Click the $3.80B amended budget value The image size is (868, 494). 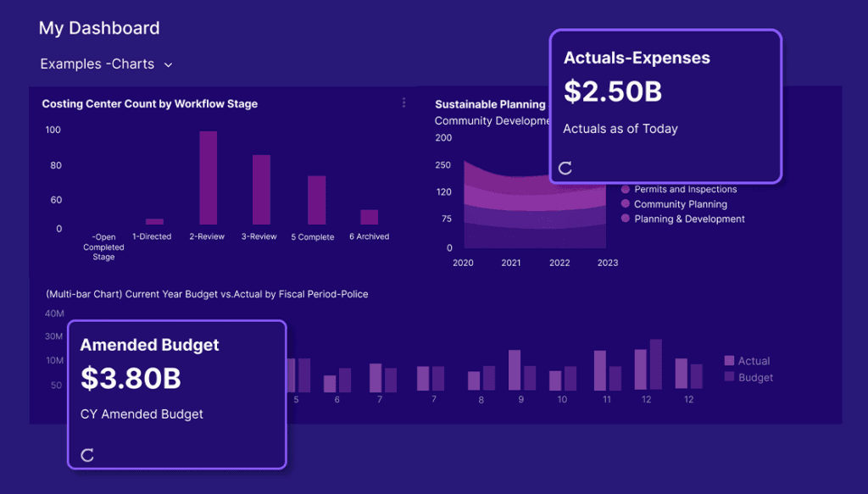[x=131, y=378]
